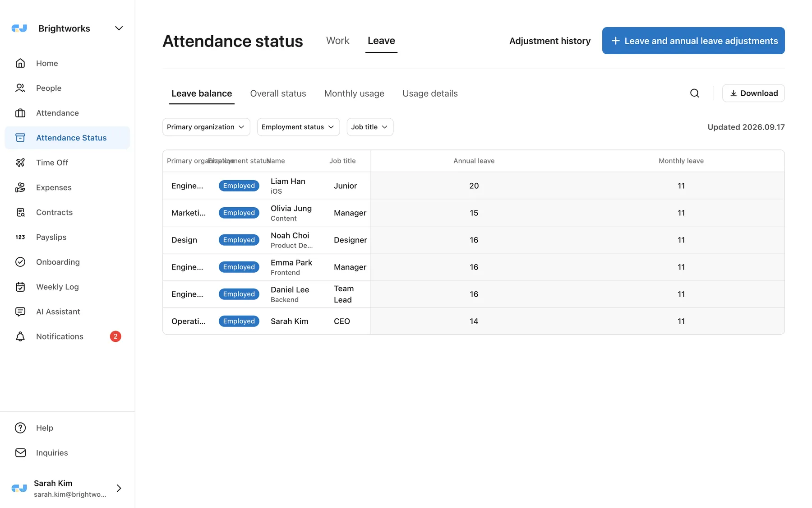This screenshot has height=508, width=812.
Task: Expand the Sarah Kim profile chevron
Action: (119, 488)
